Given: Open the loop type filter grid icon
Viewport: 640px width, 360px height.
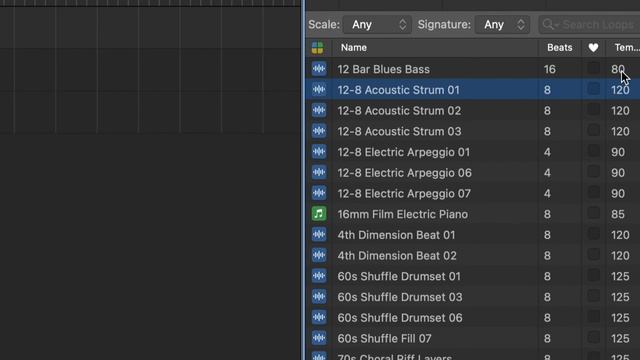Looking at the screenshot, I should [318, 48].
